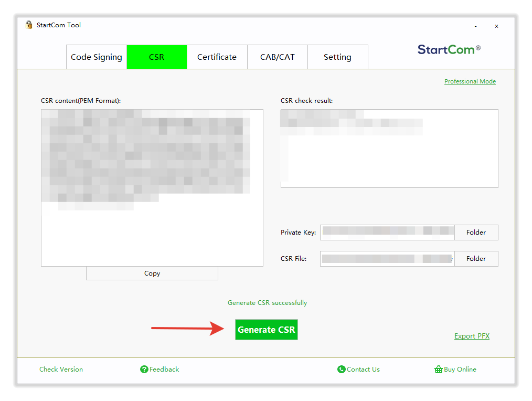This screenshot has height=401, width=532.
Task: Click the Contact Us phone icon
Action: tap(342, 370)
